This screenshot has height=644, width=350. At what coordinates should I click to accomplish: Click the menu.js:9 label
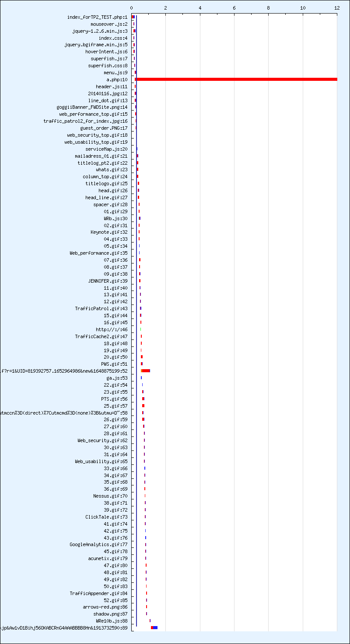[116, 73]
